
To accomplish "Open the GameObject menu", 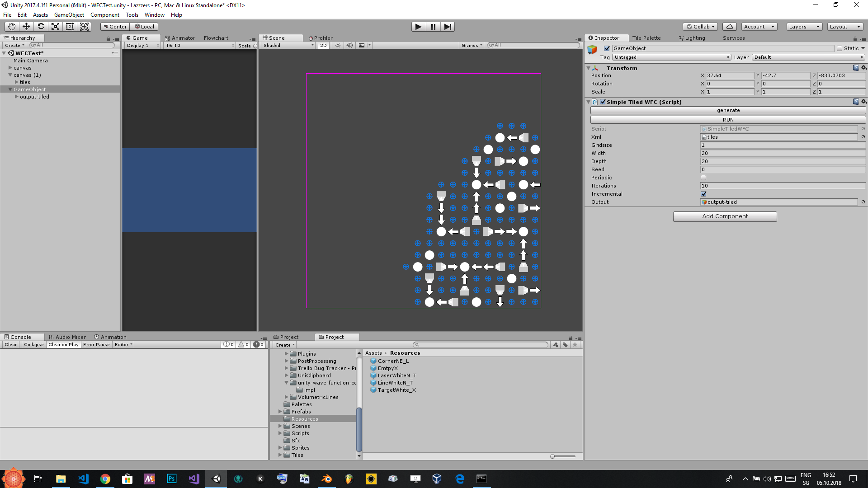I will pos(69,15).
